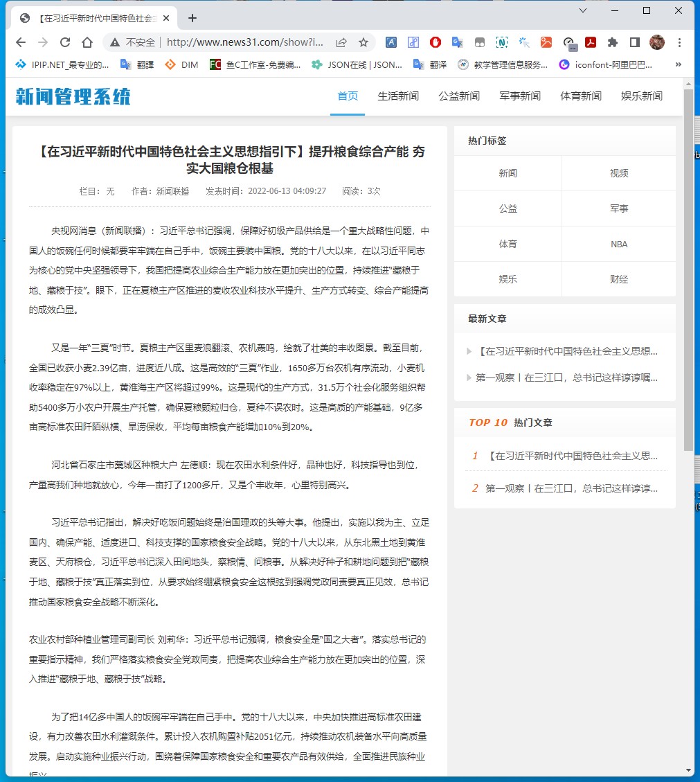Open a new browser tab
This screenshot has height=782, width=700.
pos(192,18)
